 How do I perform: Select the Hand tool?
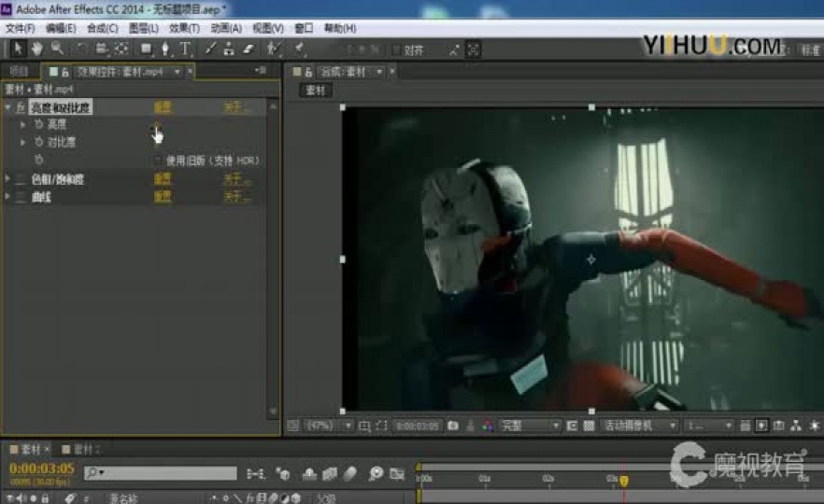coord(36,49)
